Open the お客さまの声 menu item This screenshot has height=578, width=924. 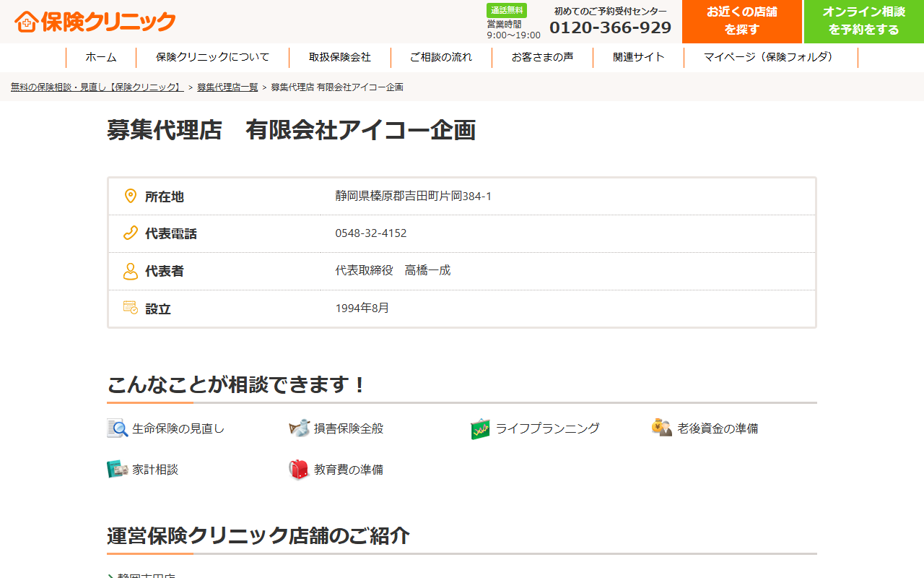(x=542, y=57)
